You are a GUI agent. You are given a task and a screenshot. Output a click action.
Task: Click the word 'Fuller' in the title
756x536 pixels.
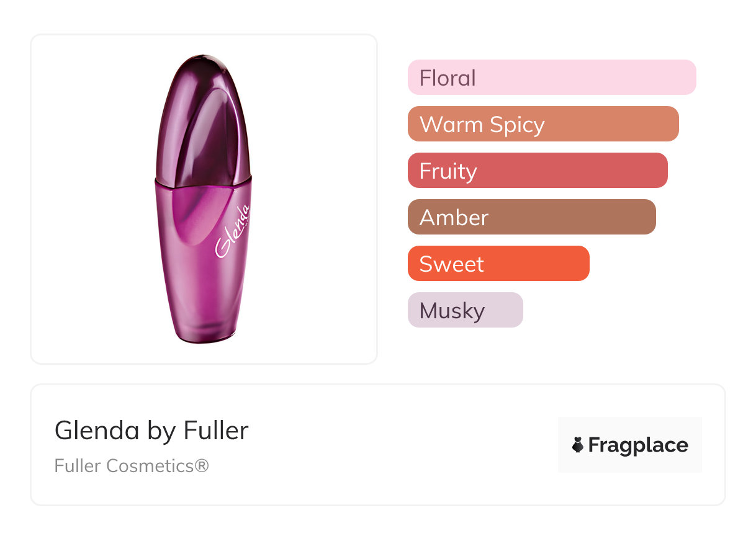tap(216, 431)
